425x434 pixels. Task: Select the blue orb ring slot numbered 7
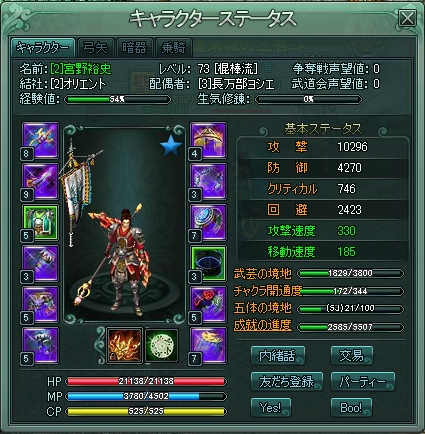point(208,222)
